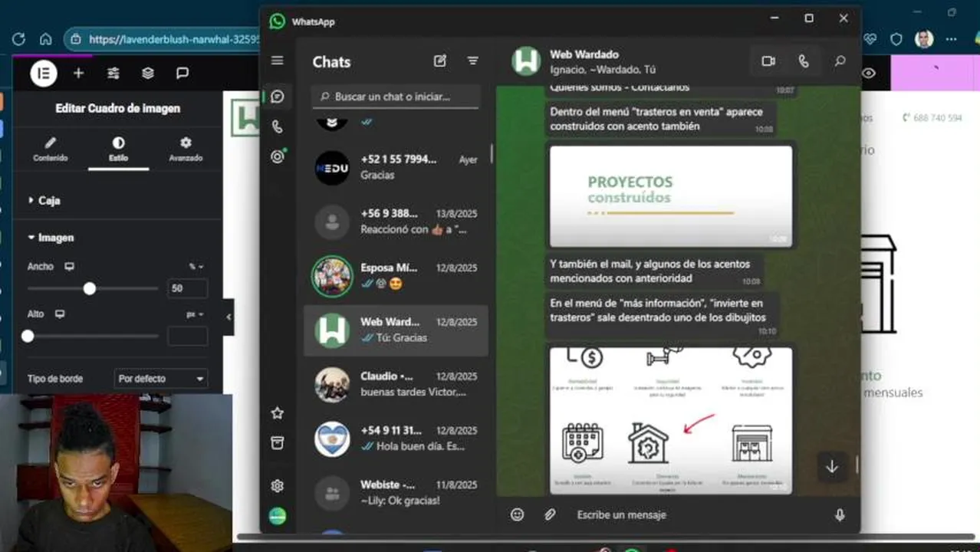Click the chat list scrollbar
Image resolution: width=980 pixels, height=552 pixels.
point(492,153)
